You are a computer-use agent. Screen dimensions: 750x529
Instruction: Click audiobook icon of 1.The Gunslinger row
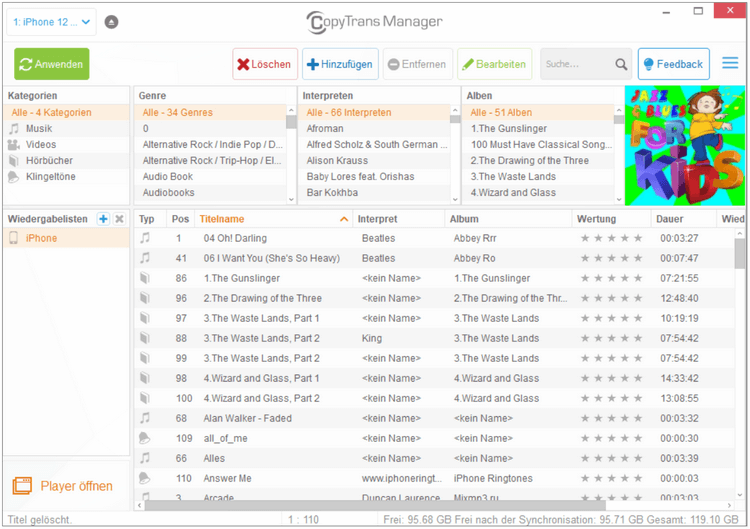click(145, 278)
